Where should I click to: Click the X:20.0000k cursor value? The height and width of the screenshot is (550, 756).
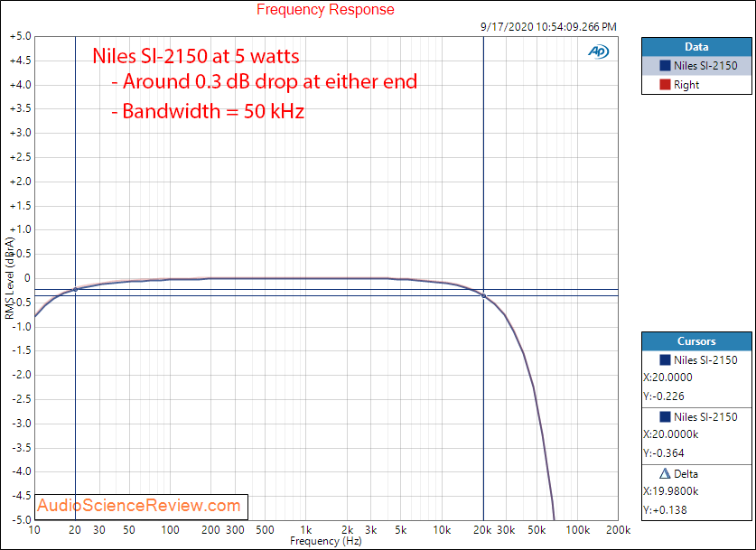pyautogui.click(x=671, y=434)
